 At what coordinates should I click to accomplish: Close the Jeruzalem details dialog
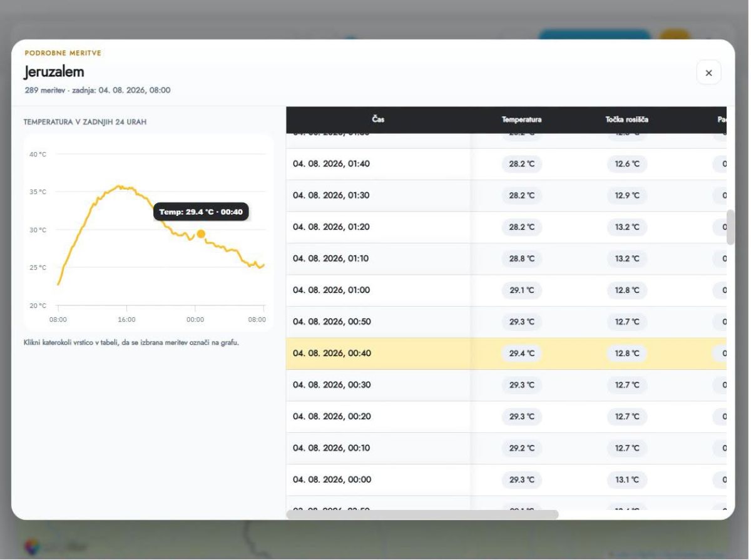tap(708, 73)
